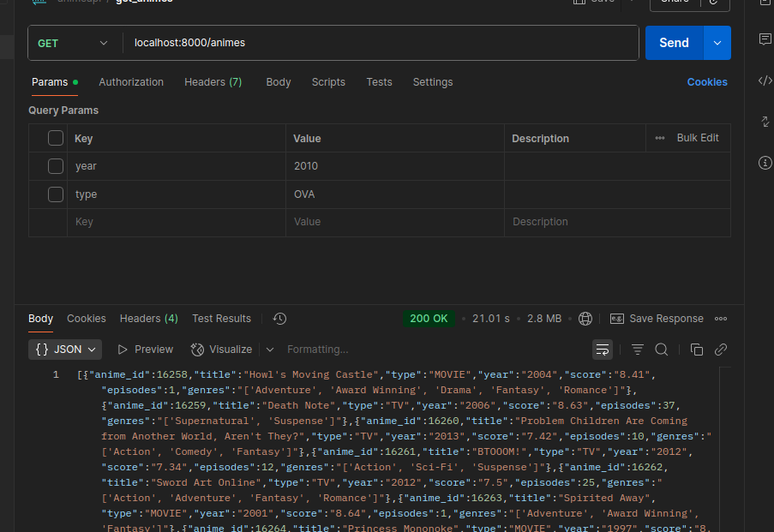
Task: Toggle the select-all checkbox in Key header
Action: point(56,138)
